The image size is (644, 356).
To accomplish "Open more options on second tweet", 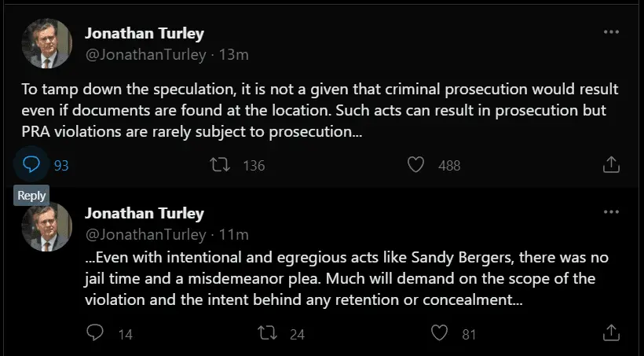I will click(x=611, y=211).
